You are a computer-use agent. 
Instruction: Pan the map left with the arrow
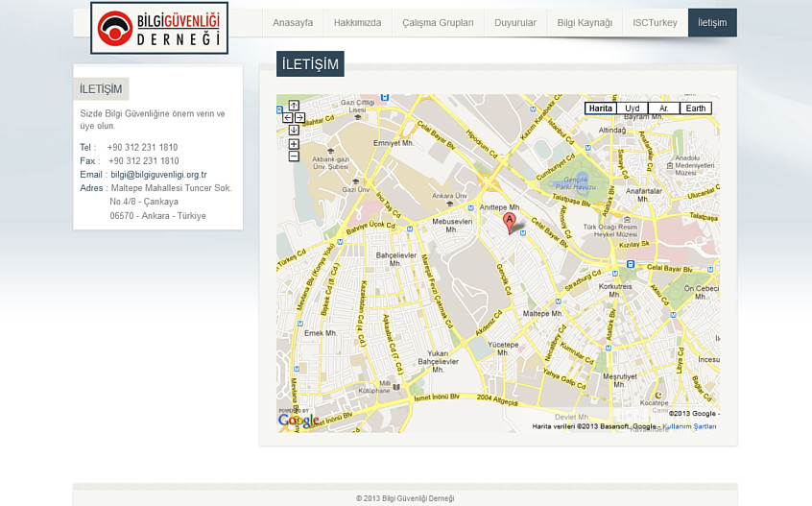click(x=288, y=118)
